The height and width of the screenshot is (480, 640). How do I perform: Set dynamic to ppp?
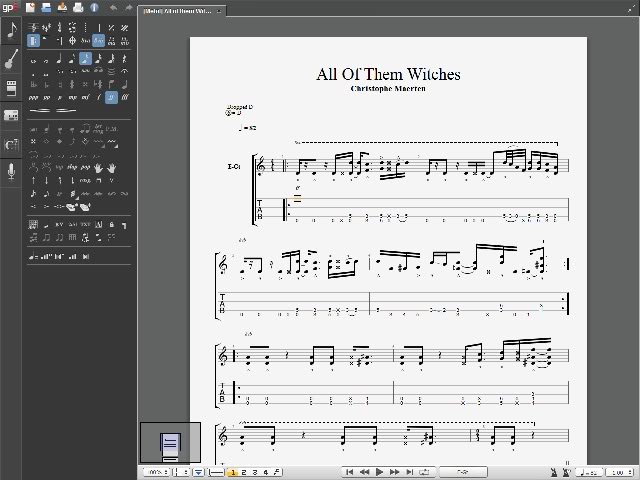tap(33, 98)
